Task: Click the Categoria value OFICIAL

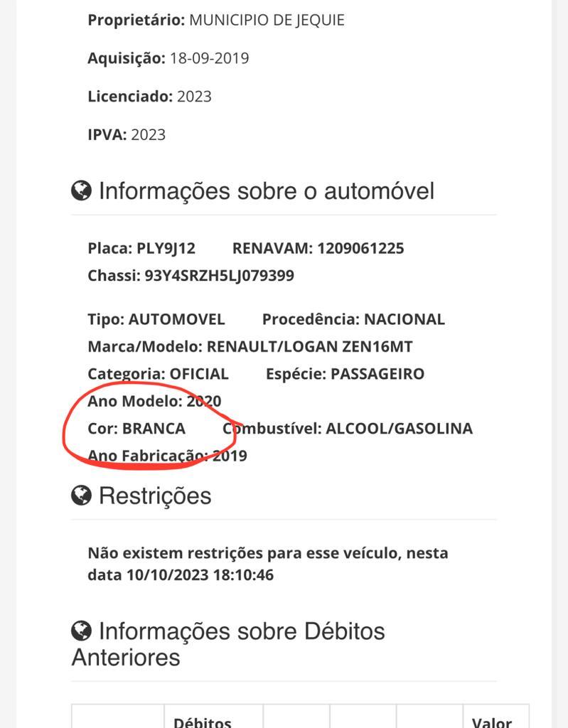Action: click(199, 374)
